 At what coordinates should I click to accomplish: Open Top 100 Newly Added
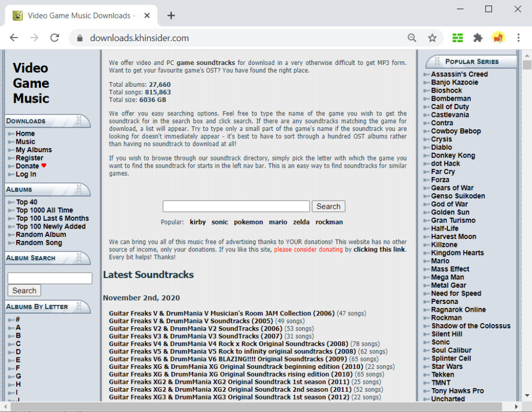click(x=50, y=227)
